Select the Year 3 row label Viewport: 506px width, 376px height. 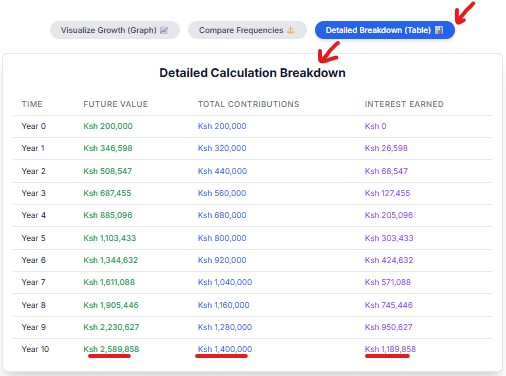pyautogui.click(x=33, y=193)
